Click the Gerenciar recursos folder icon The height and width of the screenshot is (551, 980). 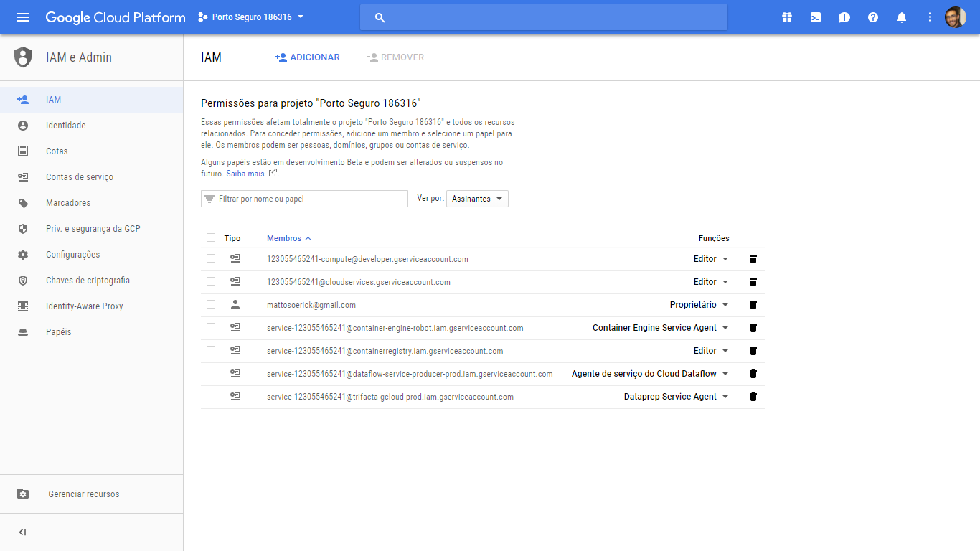pyautogui.click(x=23, y=494)
